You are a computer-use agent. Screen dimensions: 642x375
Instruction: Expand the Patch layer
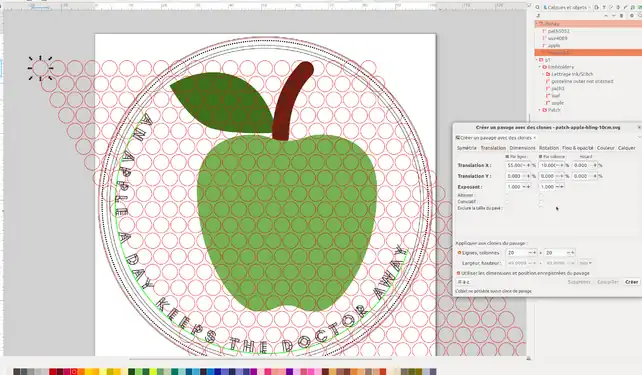[x=540, y=110]
